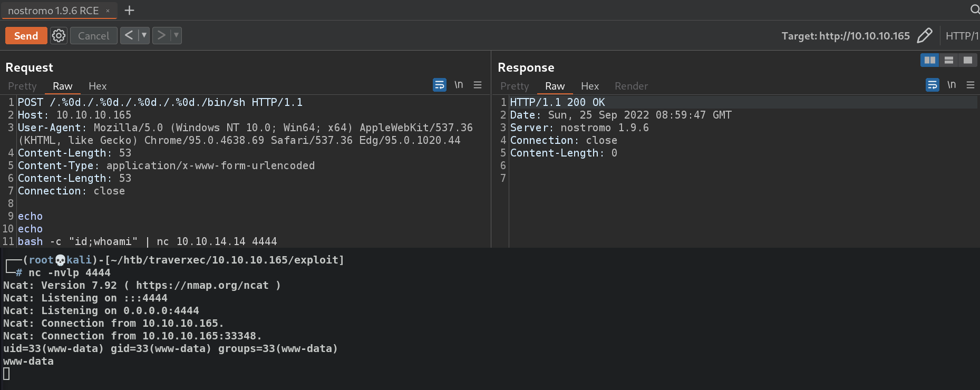Viewport: 980px width, 390px height.
Task: Click the terminal nc -nvlp 4444 command
Action: (69, 272)
